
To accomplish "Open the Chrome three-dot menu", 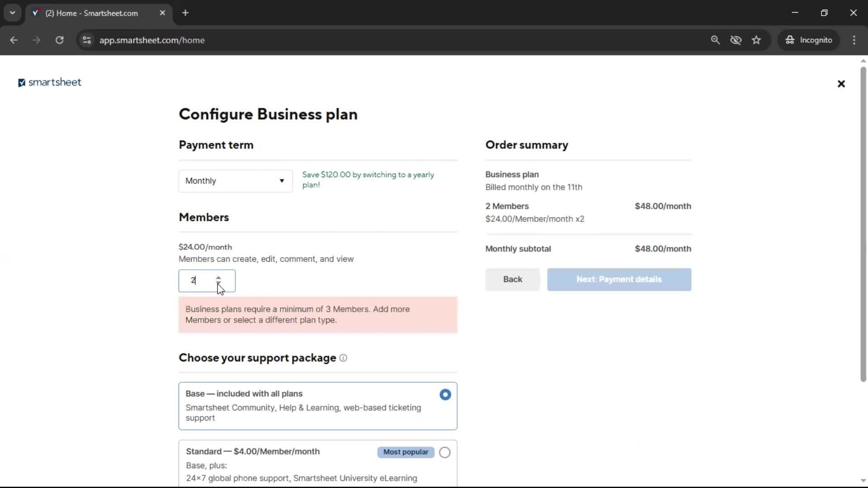I will click(854, 40).
